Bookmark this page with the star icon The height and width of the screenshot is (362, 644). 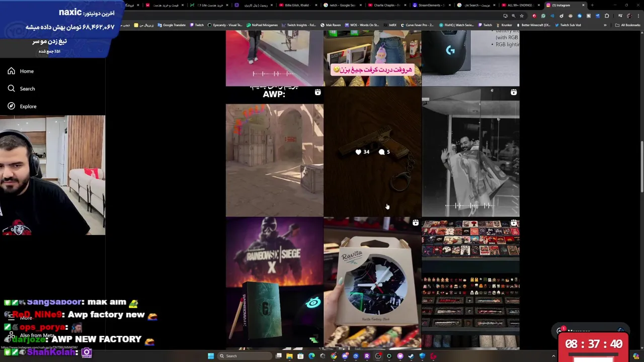coord(522,16)
